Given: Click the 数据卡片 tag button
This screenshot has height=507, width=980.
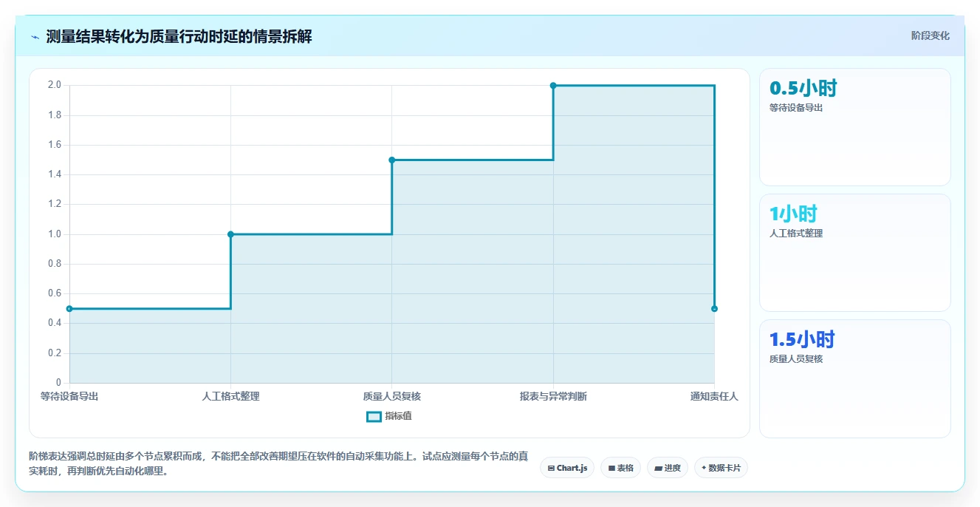Looking at the screenshot, I should [x=721, y=468].
